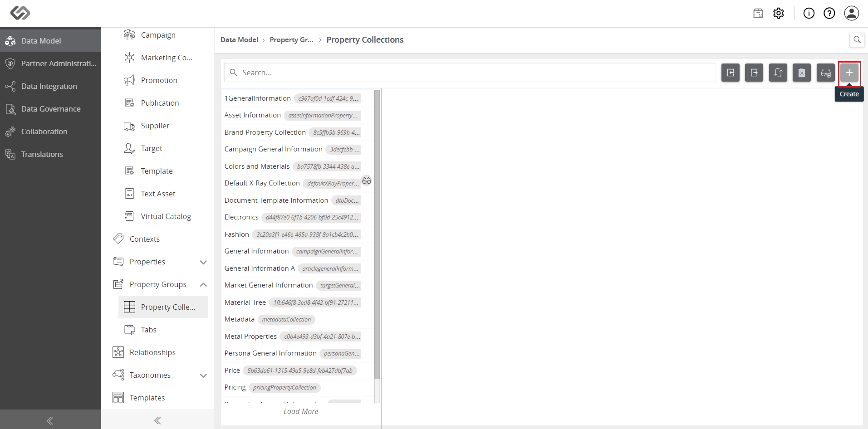Image resolution: width=868 pixels, height=429 pixels.
Task: Open Contexts in navigation
Action: click(x=157, y=239)
